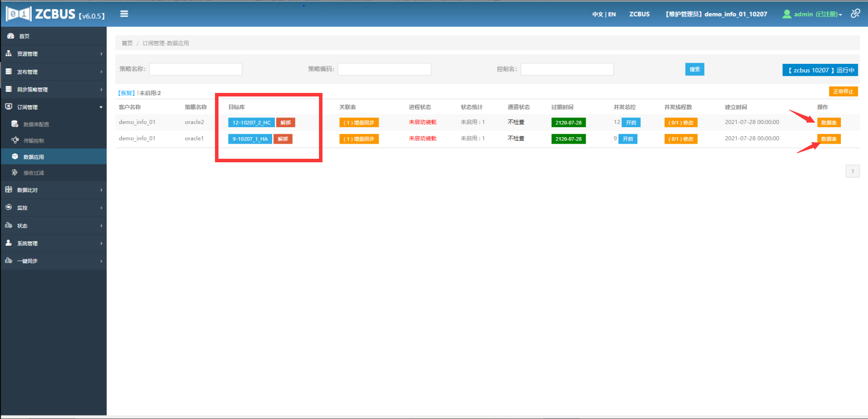The height and width of the screenshot is (419, 868).
Task: Click the 数据比对 compare icon
Action: (9, 190)
